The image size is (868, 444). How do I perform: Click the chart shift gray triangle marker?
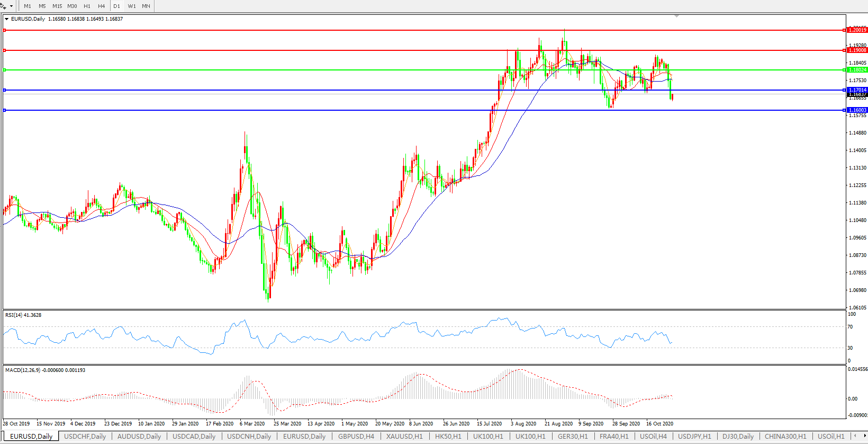[x=676, y=16]
